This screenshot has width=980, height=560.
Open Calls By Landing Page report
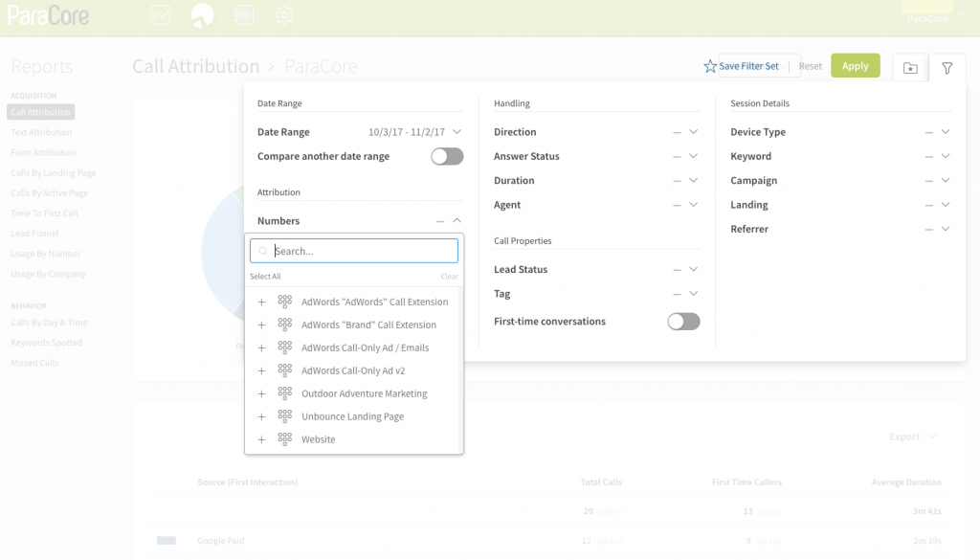[x=54, y=173]
